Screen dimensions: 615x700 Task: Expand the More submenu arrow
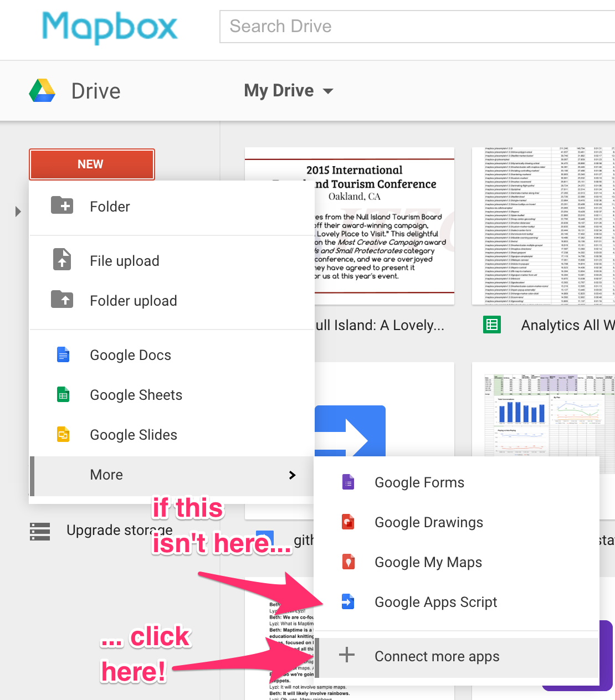pos(292,475)
